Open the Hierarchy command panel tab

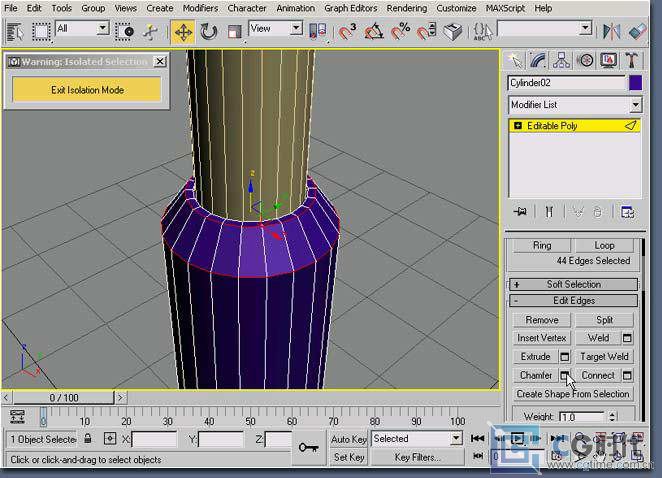[563, 60]
